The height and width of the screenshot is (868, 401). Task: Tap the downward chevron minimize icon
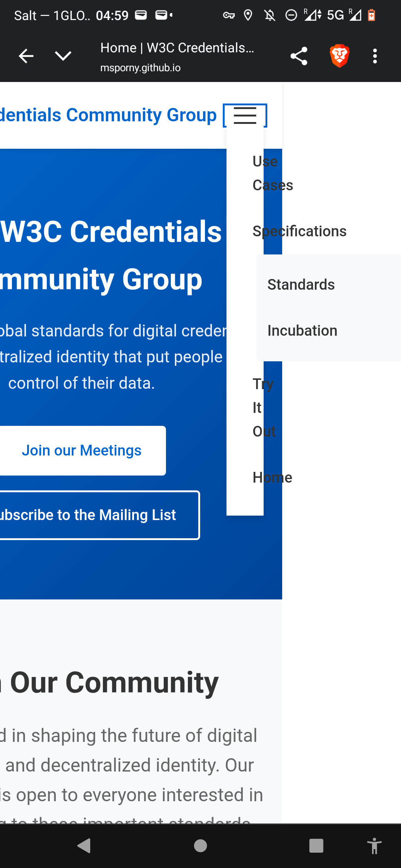(x=63, y=56)
